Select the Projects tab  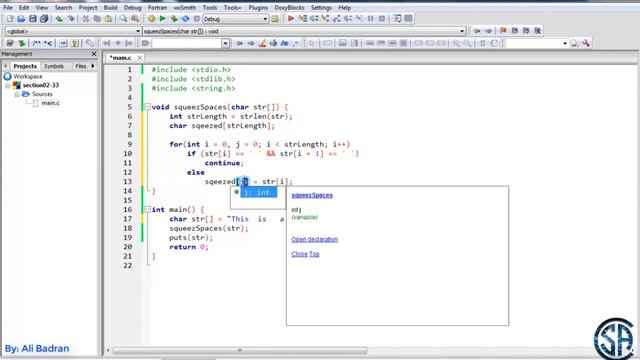pos(25,66)
